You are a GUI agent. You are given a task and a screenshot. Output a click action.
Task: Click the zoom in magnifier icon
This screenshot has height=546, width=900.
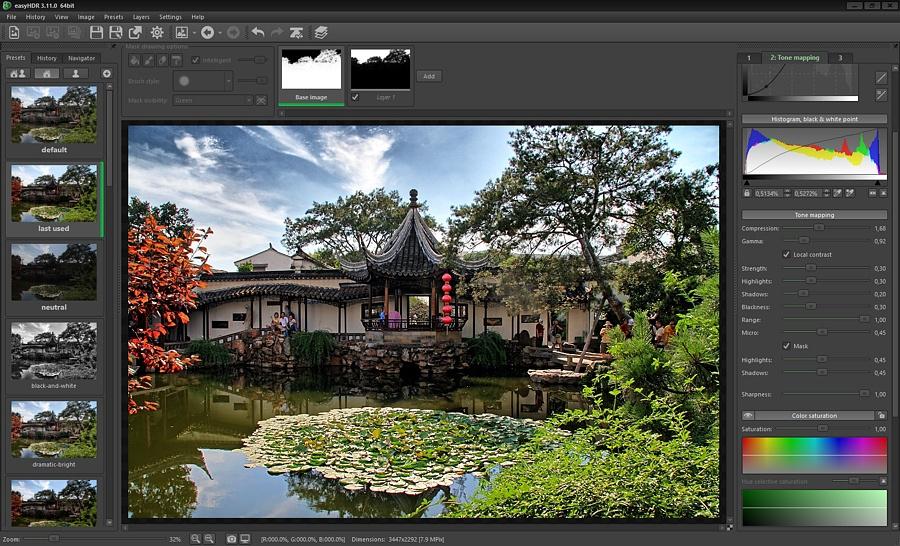196,539
